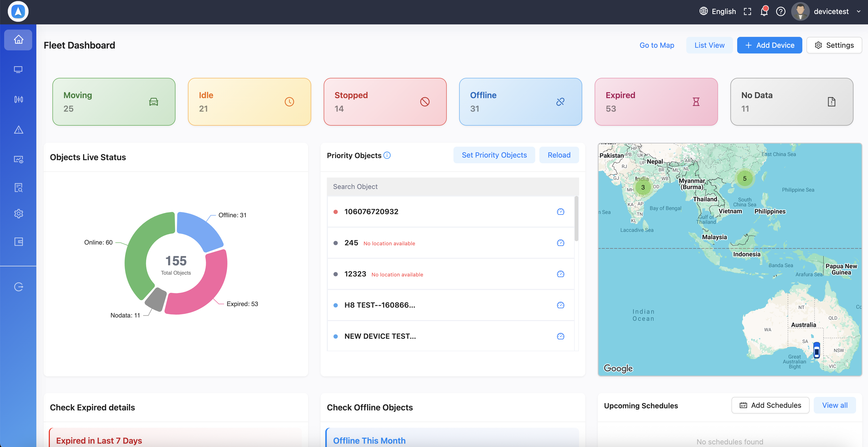Select priority object NEW DEVICE TEST...
Screen dimensions: 868x447
[451, 336]
